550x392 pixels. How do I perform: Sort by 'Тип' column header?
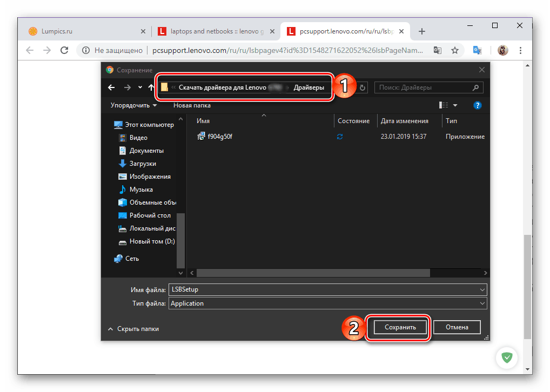(x=451, y=120)
